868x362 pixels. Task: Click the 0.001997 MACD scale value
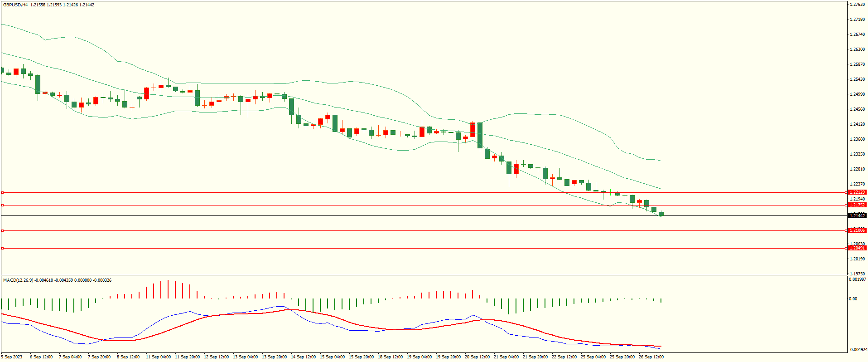click(857, 279)
